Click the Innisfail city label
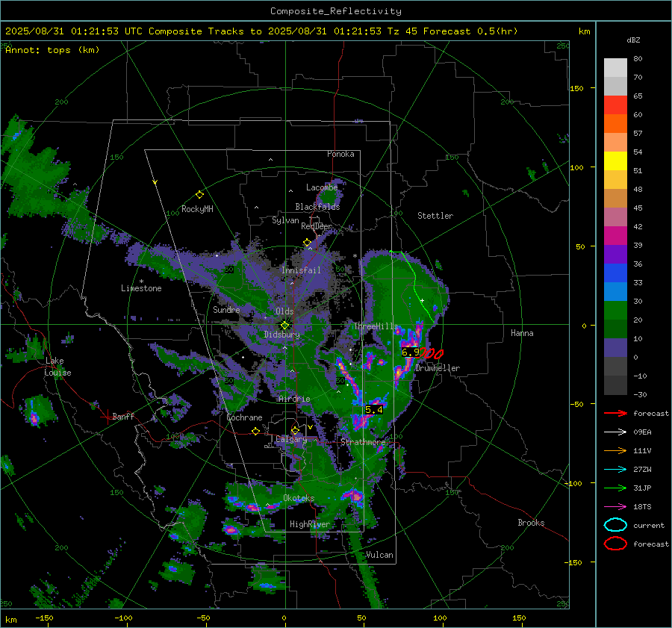Image resolution: width=672 pixels, height=628 pixels. [x=301, y=270]
